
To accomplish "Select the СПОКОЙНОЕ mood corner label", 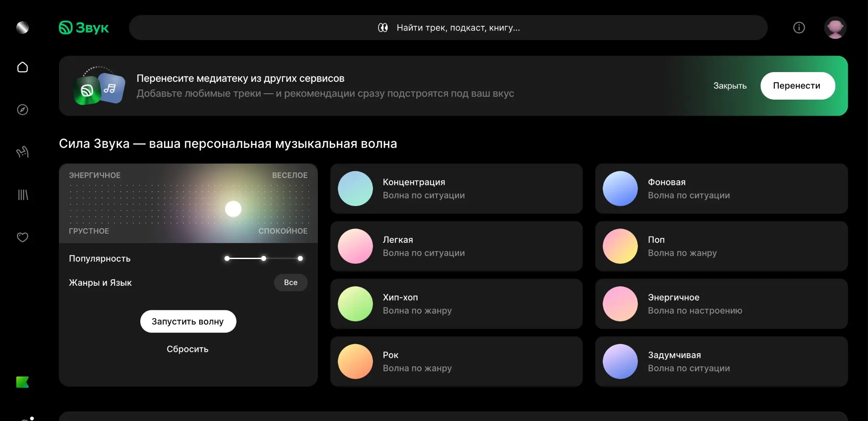I will coord(283,231).
